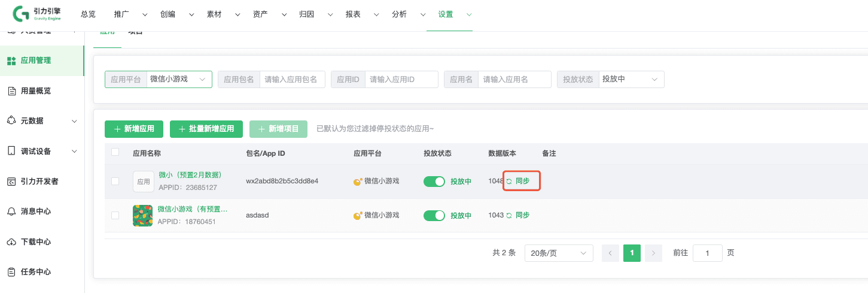The height and width of the screenshot is (293, 868).
Task: Click the 任务中心 clipboard icon
Action: [x=11, y=272]
